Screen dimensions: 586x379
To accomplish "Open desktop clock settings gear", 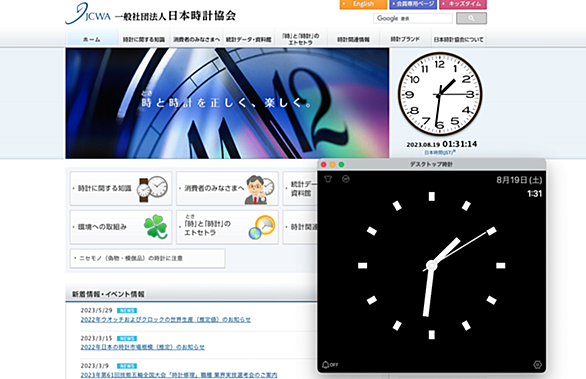I will 537,364.
